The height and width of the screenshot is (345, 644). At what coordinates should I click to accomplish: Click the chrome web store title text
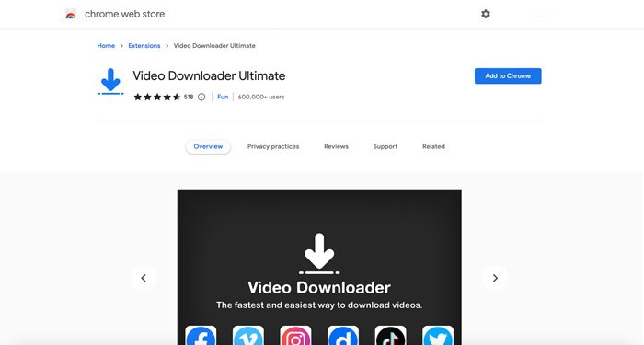pos(125,14)
